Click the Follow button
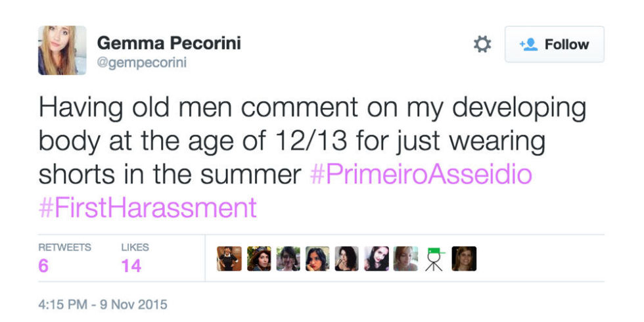644x322 pixels. 554,44
